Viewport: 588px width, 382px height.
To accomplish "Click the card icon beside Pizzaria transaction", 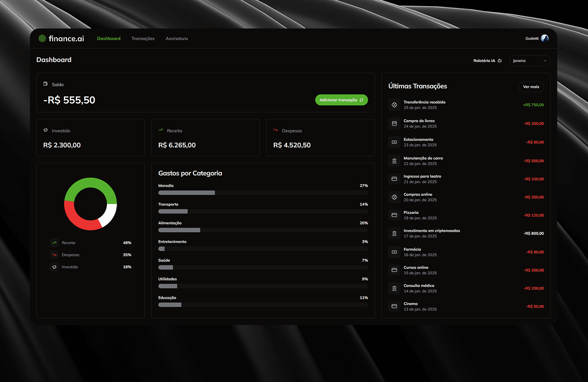I will click(394, 215).
